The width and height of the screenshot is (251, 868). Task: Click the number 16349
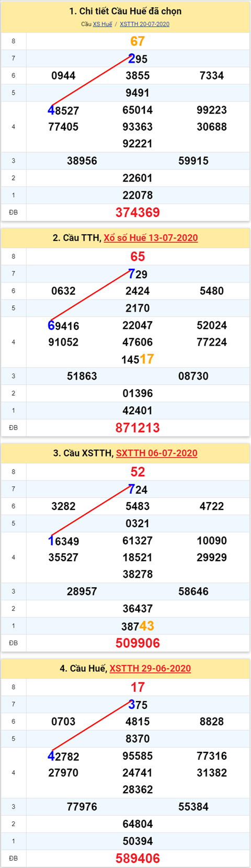tap(63, 541)
